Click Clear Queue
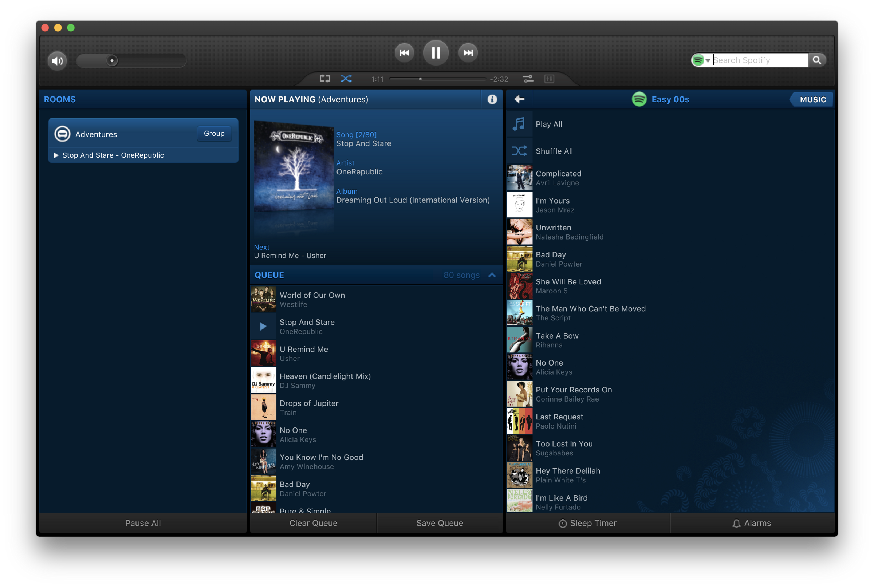The width and height of the screenshot is (874, 588). pyautogui.click(x=313, y=523)
